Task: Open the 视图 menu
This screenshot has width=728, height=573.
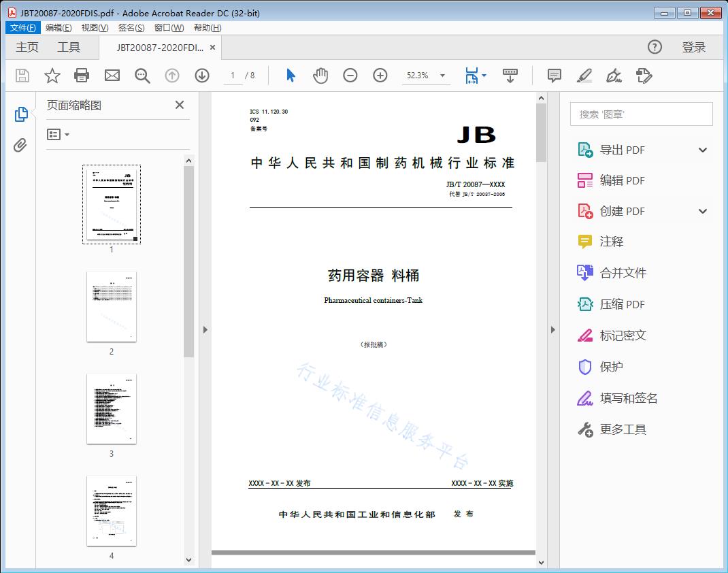Action: coord(93,27)
